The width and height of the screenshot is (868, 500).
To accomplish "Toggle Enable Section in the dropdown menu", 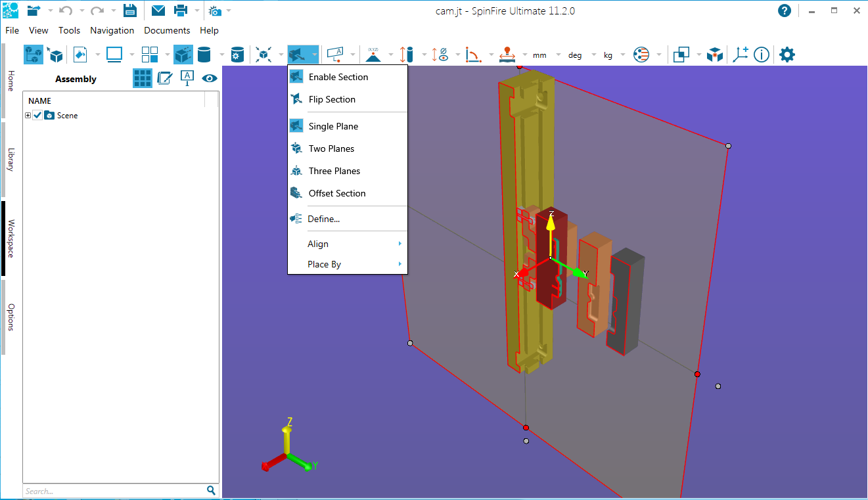I will pos(338,77).
